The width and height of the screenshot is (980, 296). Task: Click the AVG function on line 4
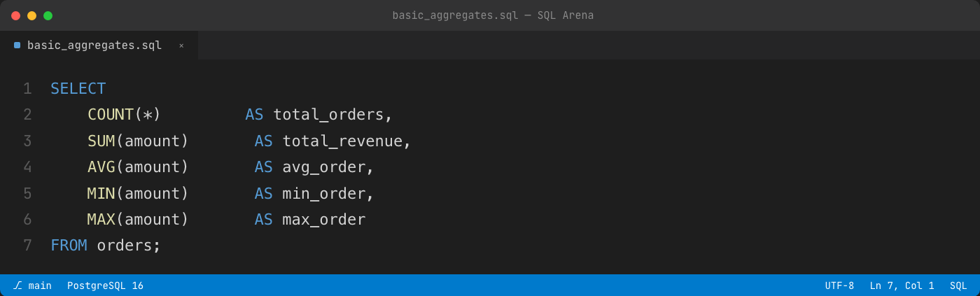pyautogui.click(x=101, y=167)
